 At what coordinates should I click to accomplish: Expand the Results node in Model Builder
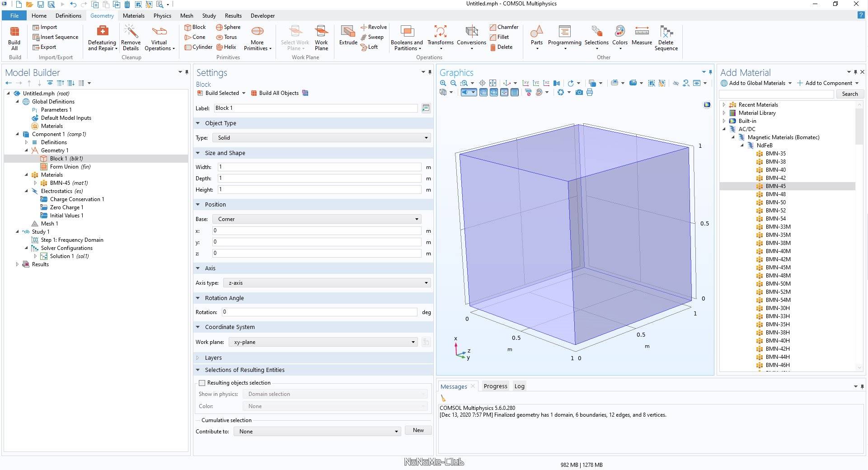[17, 264]
